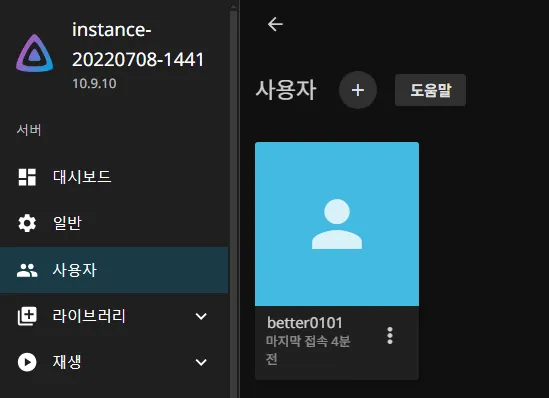Select the 일반 gear icon
Image resolution: width=549 pixels, height=398 pixels.
(27, 223)
